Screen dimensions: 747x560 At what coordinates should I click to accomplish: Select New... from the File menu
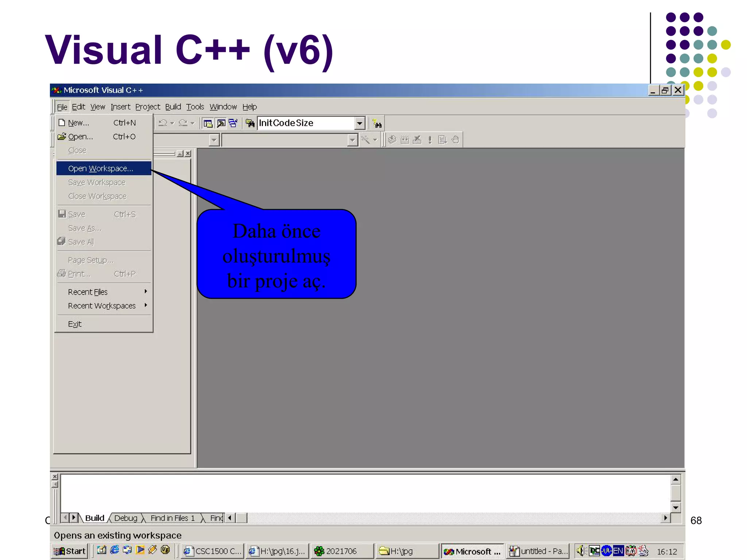(x=104, y=123)
